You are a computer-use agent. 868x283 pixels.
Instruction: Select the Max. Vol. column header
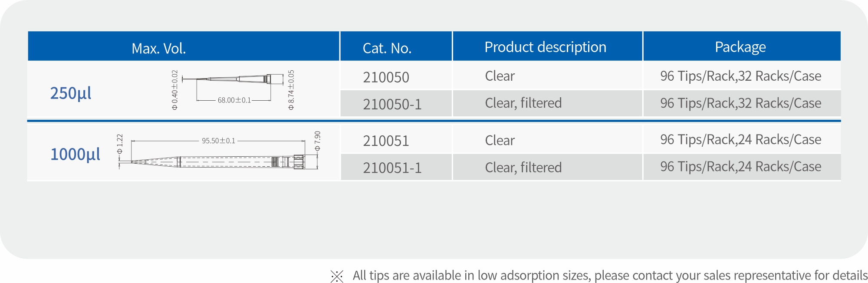159,48
